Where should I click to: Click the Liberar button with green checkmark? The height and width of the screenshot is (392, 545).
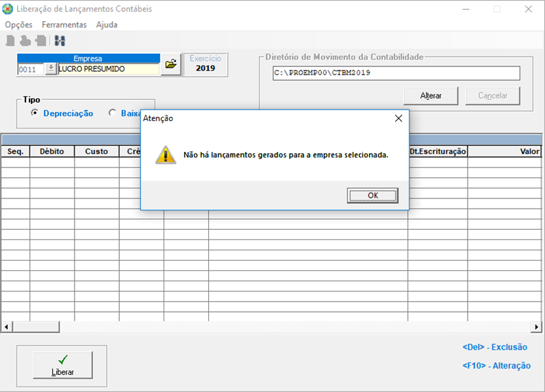[63, 365]
